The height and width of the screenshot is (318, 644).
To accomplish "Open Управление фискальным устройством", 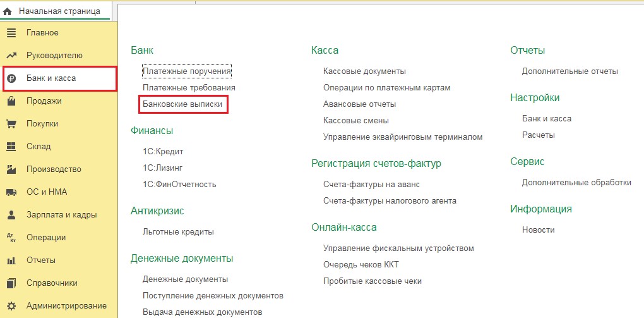I will (399, 248).
